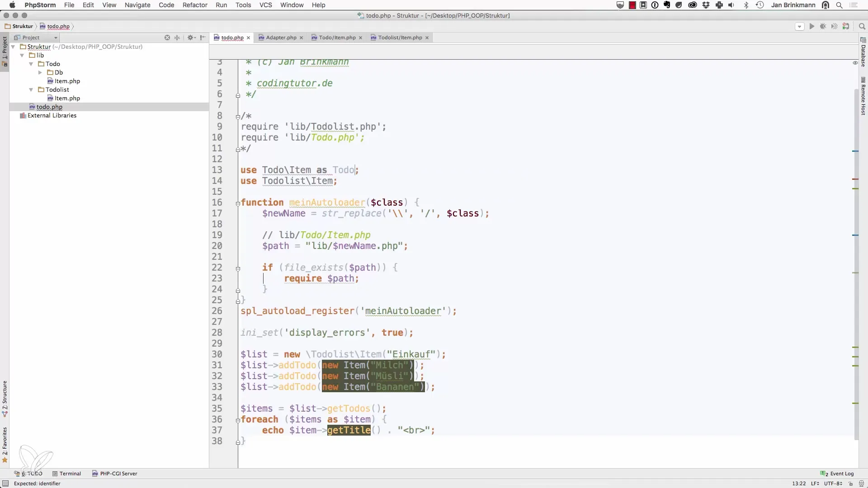Open the Event Log
The width and height of the screenshot is (868, 488).
click(x=837, y=474)
